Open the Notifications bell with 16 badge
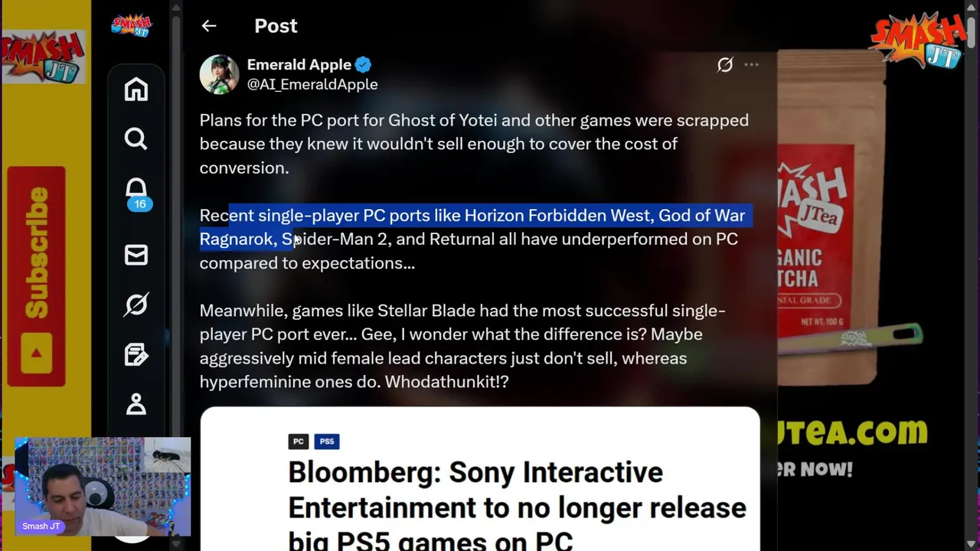The height and width of the screenshot is (551, 980). [x=136, y=194]
